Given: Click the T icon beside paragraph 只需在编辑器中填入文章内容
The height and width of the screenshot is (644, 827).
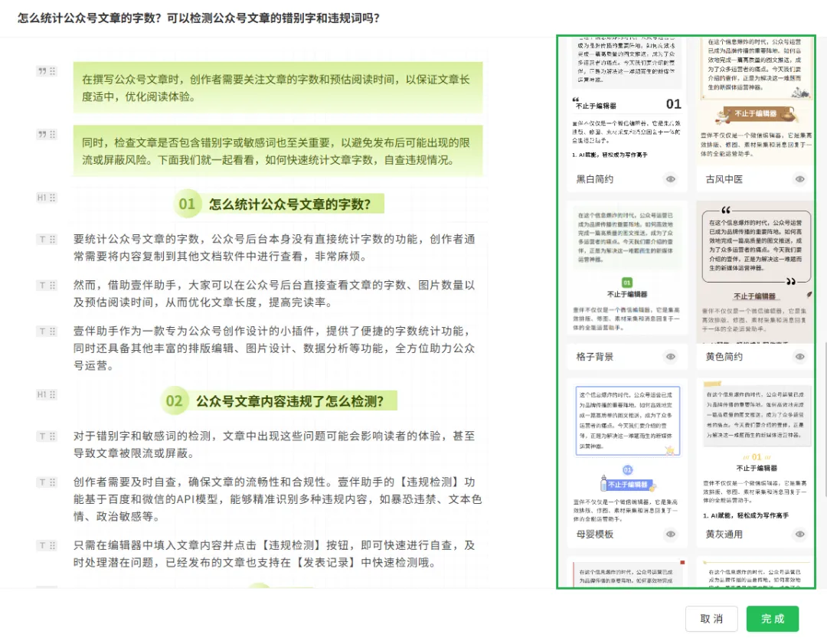Looking at the screenshot, I should [x=42, y=545].
